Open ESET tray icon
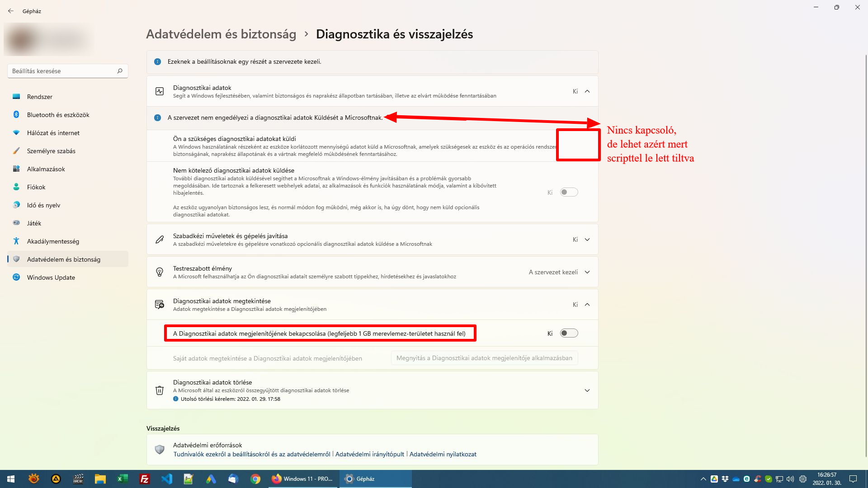This screenshot has height=488, width=868. tap(747, 479)
